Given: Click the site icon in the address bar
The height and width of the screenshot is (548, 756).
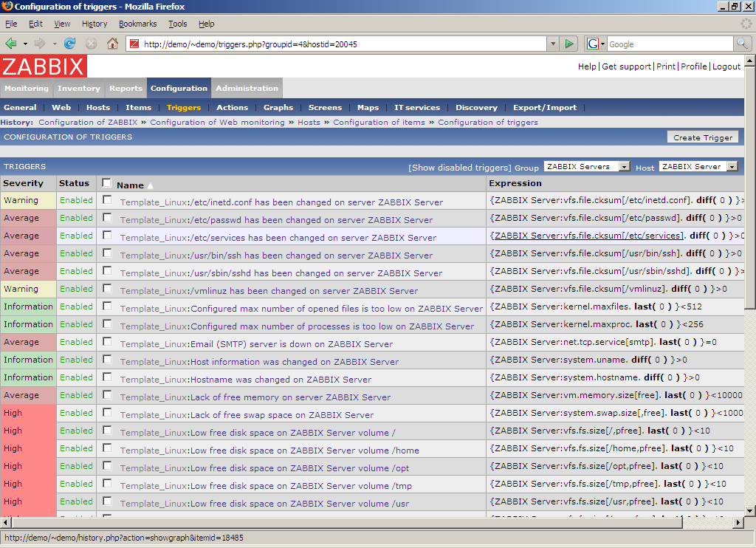Looking at the screenshot, I should [134, 44].
